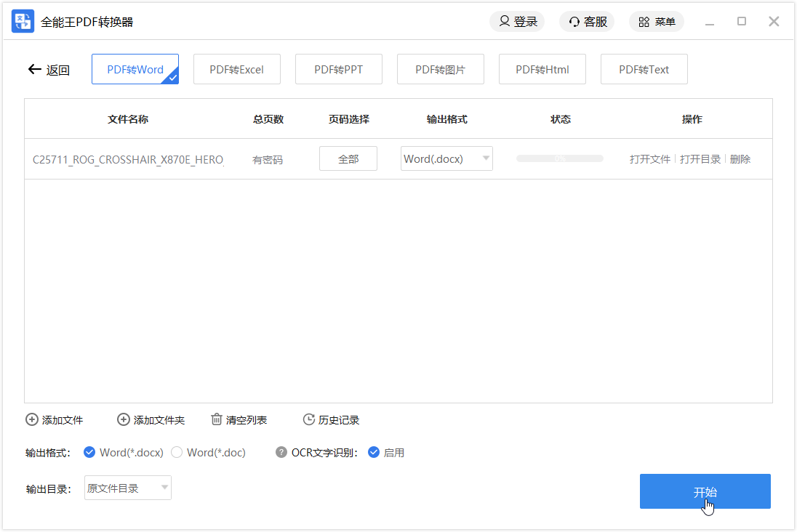Viewport: 797px width, 532px height.
Task: Select the Word(*.docx) output format radio
Action: [89, 452]
